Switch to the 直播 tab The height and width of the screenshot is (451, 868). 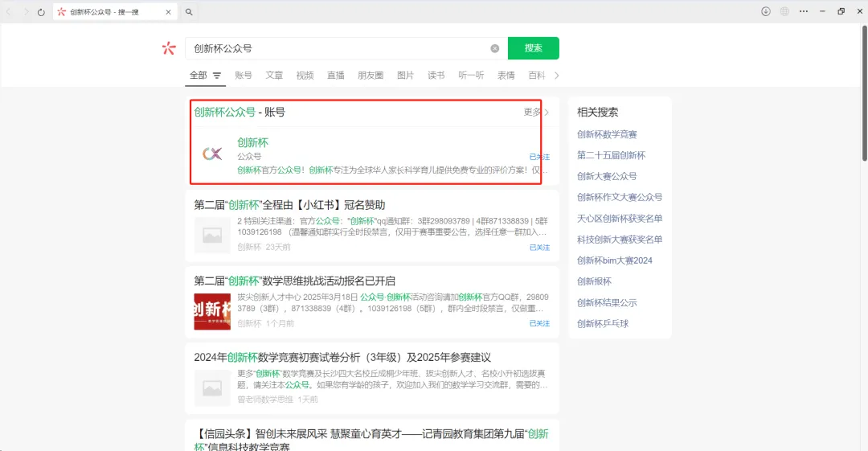pyautogui.click(x=335, y=76)
